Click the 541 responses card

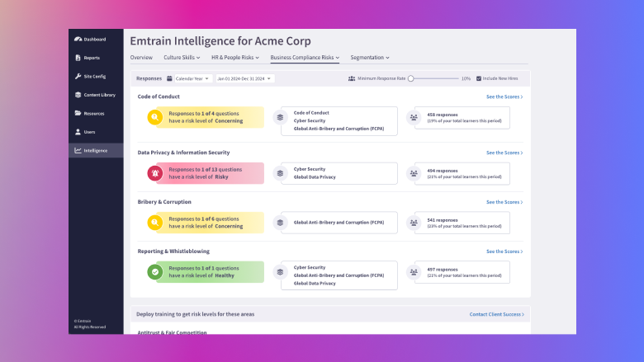point(462,223)
